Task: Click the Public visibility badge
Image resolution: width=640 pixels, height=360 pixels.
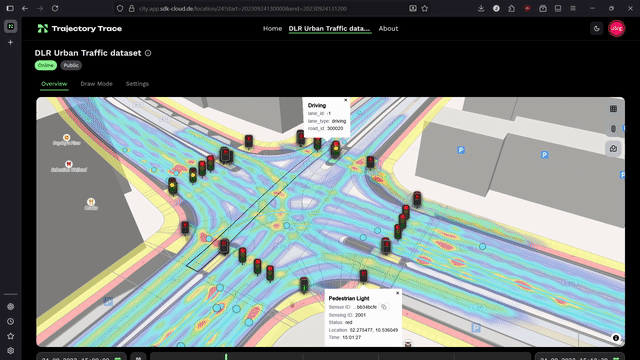Action: [71, 65]
